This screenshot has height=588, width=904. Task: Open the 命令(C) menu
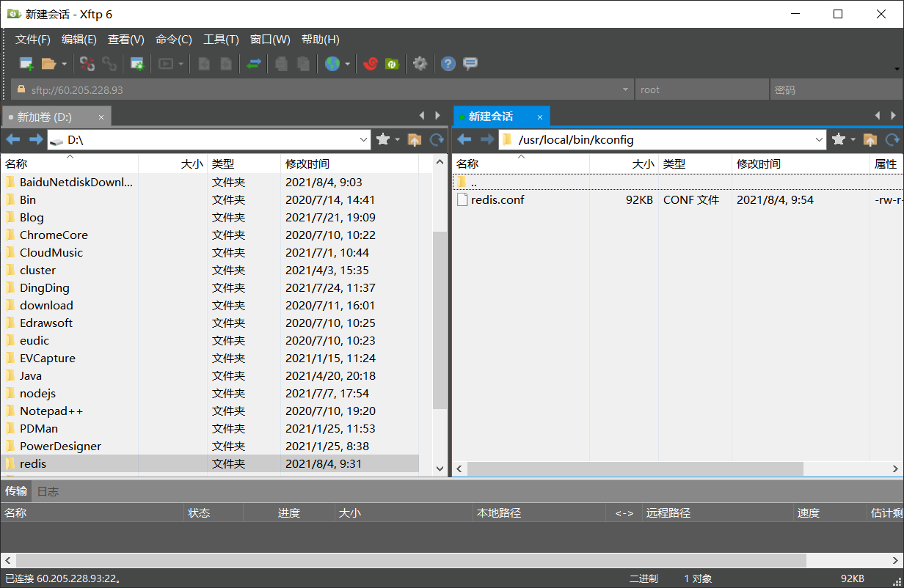[174, 40]
